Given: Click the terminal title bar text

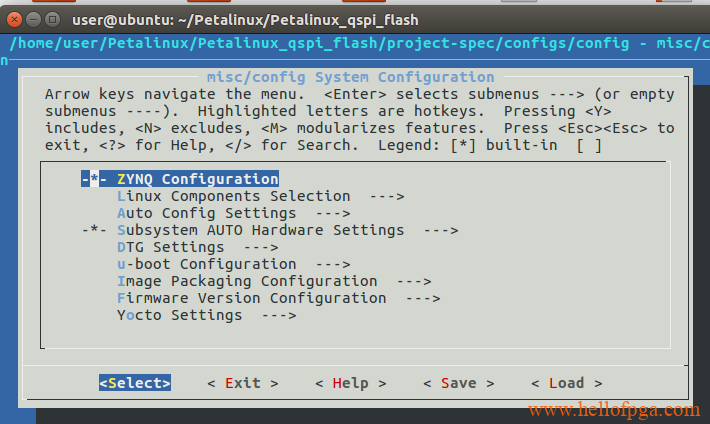Looking at the screenshot, I should click(x=245, y=20).
